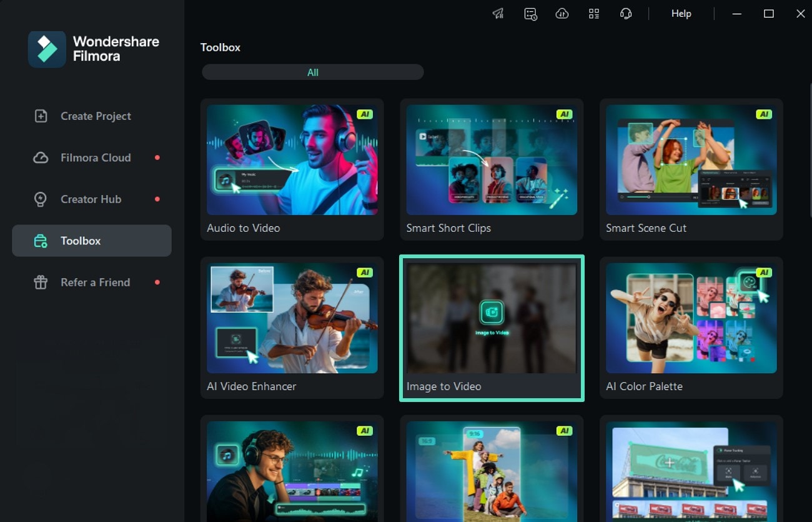Open the card showing man with headphones and waveform
This screenshot has height=522, width=812.
tap(292, 468)
